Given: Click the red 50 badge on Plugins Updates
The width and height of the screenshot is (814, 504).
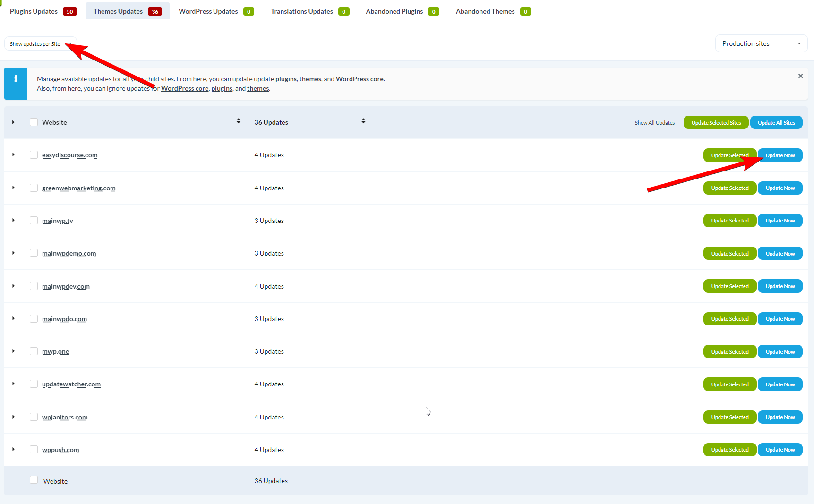Looking at the screenshot, I should [70, 11].
